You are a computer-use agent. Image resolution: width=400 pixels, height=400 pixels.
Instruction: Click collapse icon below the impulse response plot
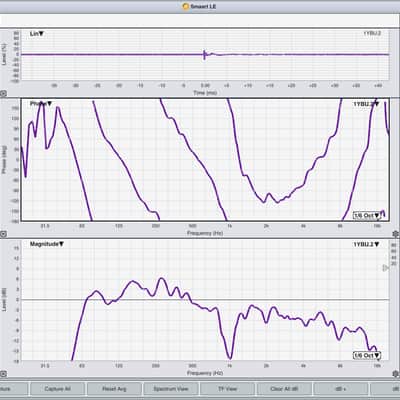3,94
